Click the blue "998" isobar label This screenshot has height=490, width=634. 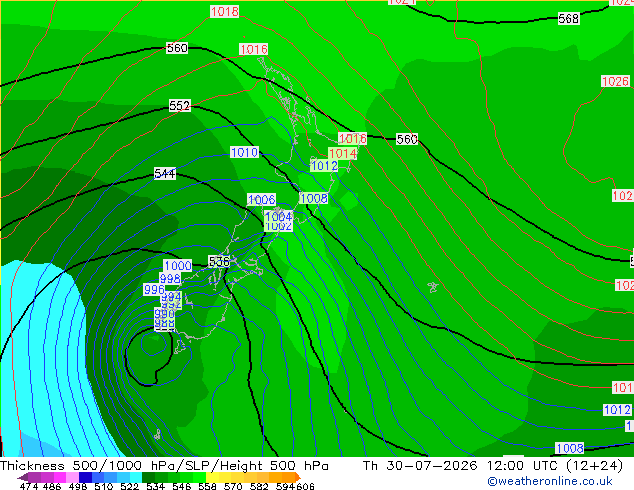pyautogui.click(x=170, y=278)
